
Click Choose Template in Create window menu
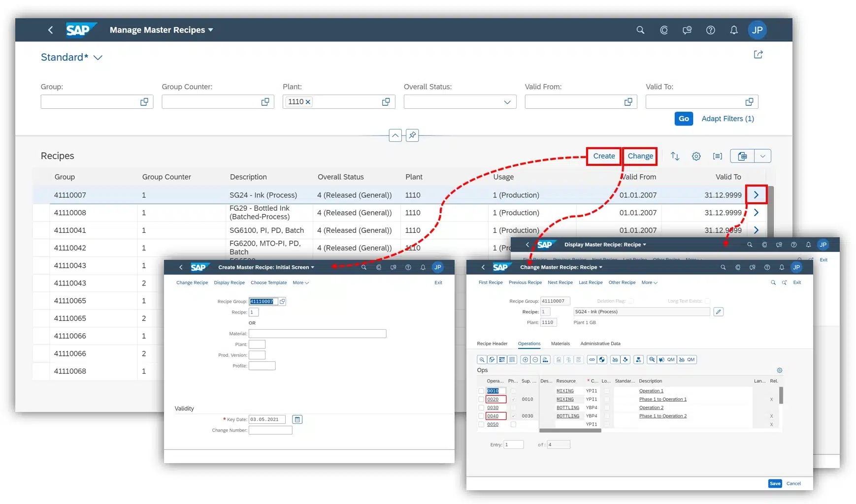[268, 283]
